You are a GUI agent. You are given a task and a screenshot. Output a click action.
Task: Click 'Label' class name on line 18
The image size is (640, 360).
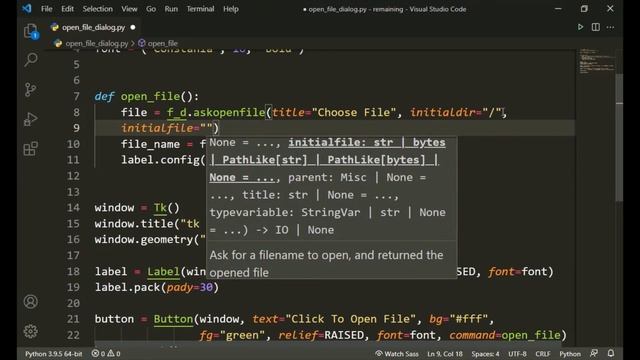pos(163,271)
